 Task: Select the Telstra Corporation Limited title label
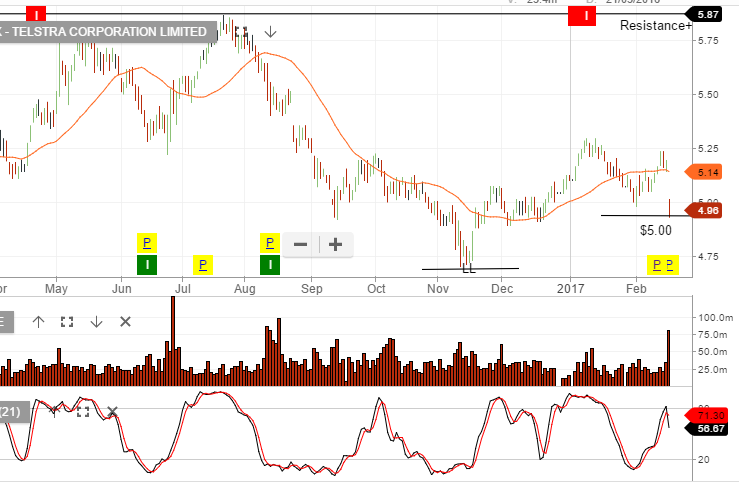click(108, 32)
